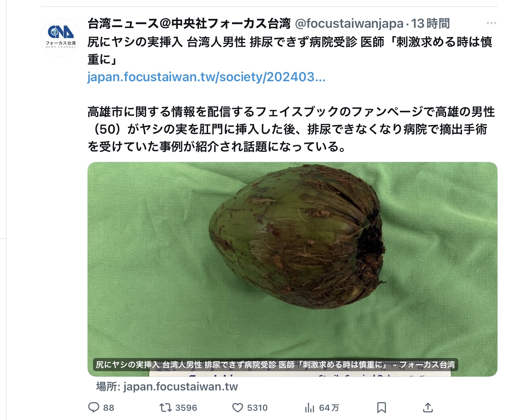
Task: Open the coconut photo link card
Action: point(293,269)
